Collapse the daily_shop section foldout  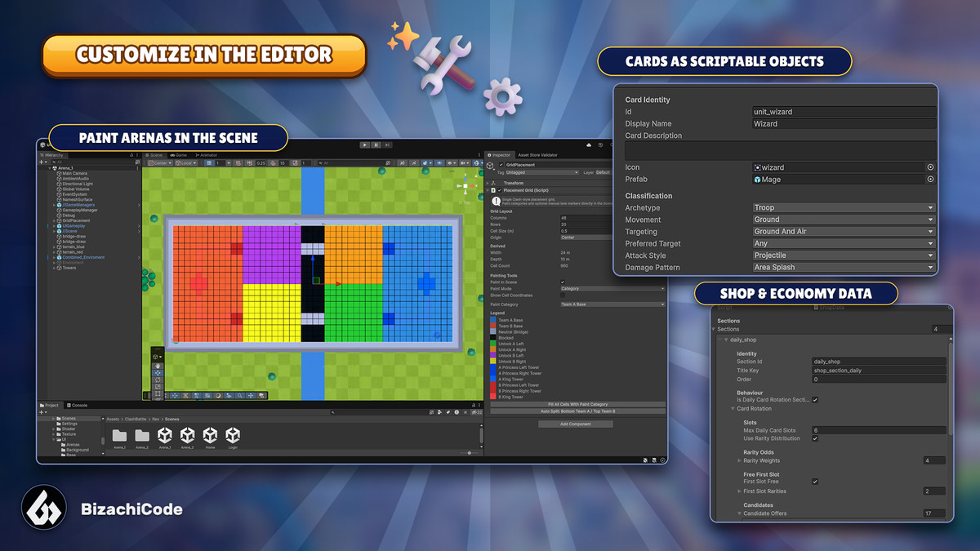(726, 340)
